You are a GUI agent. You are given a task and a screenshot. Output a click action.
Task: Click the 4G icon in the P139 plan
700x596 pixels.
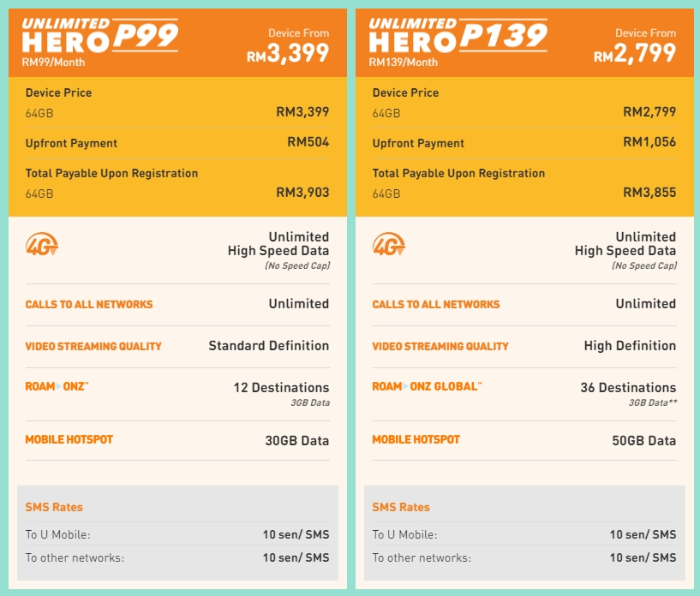coord(389,247)
